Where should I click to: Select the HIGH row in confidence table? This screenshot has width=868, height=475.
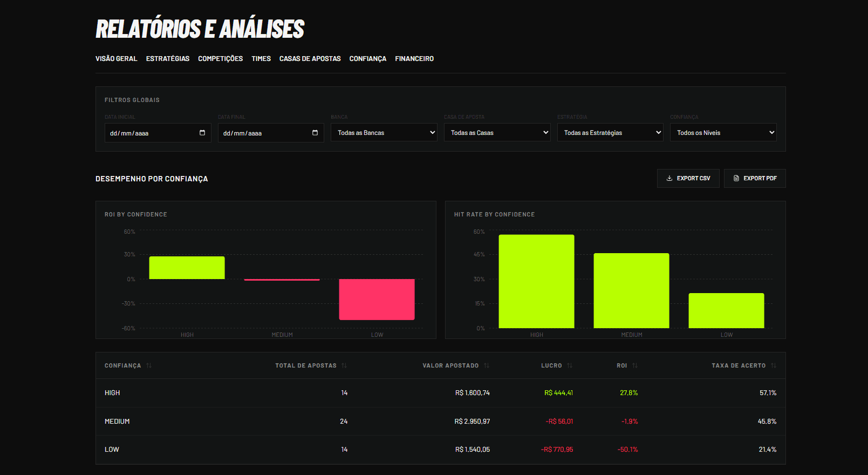[440, 393]
